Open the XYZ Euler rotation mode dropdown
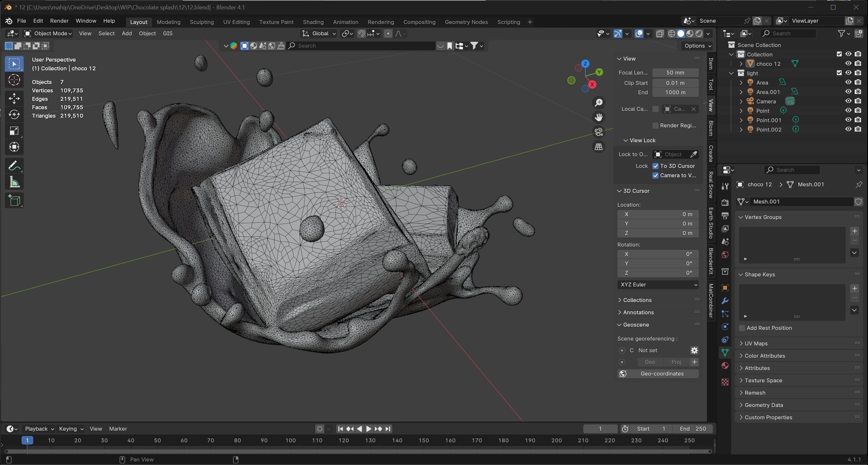The height and width of the screenshot is (465, 868). 658,285
